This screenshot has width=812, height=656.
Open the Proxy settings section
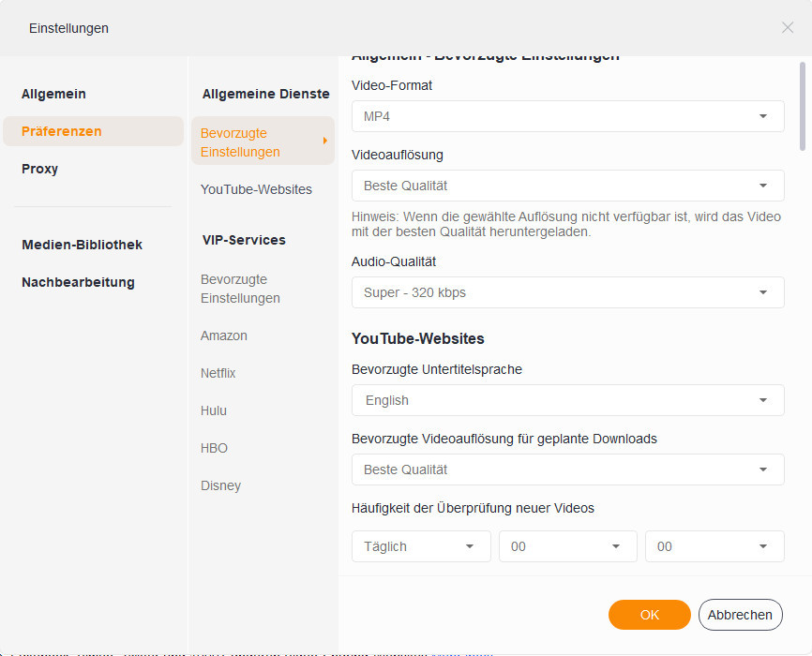40,169
